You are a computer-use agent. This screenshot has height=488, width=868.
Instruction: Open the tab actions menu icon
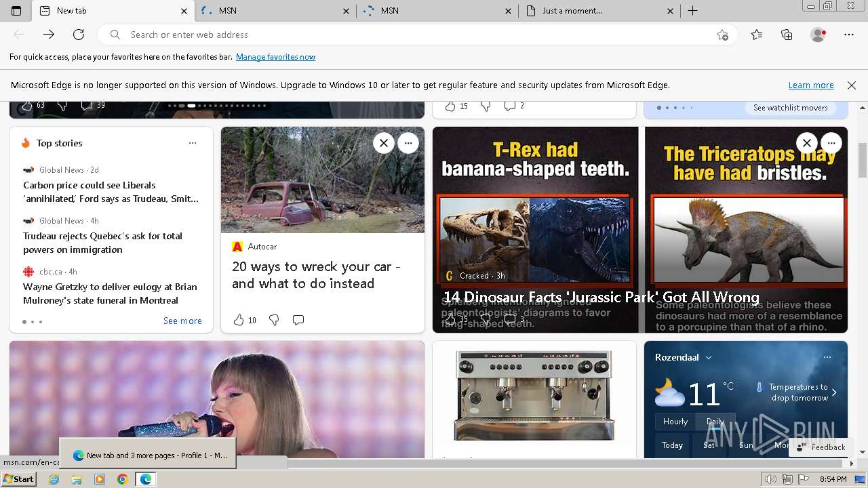click(16, 11)
